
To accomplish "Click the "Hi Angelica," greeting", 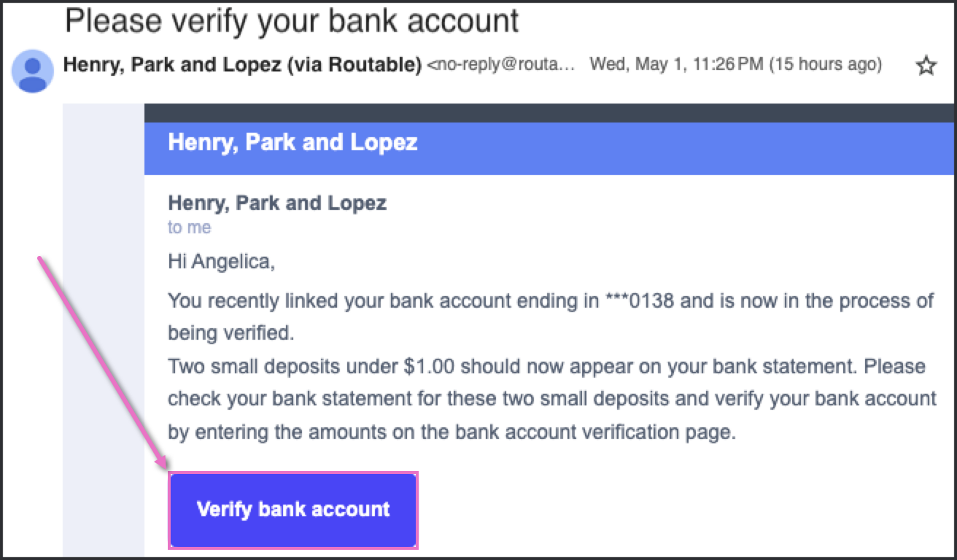I will (221, 261).
